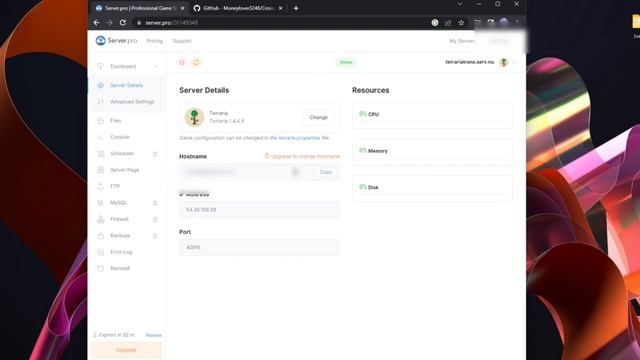The width and height of the screenshot is (640, 360).
Task: Reload the page in Chrome
Action: click(122, 23)
